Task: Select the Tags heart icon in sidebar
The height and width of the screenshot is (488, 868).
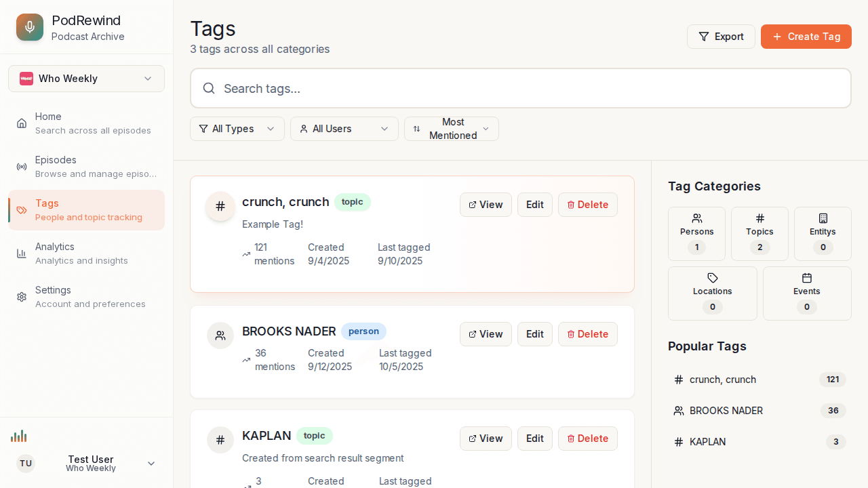Action: click(22, 209)
